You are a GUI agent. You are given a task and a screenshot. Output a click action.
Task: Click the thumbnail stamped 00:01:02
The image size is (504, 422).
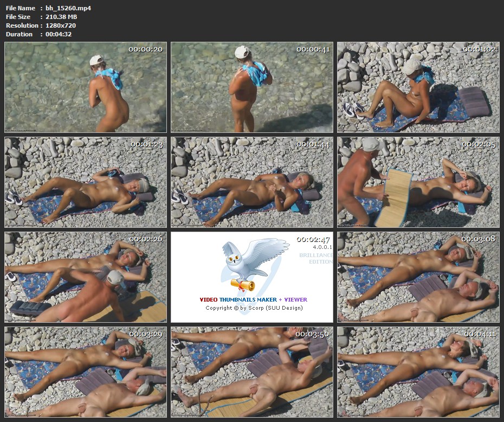click(x=418, y=87)
